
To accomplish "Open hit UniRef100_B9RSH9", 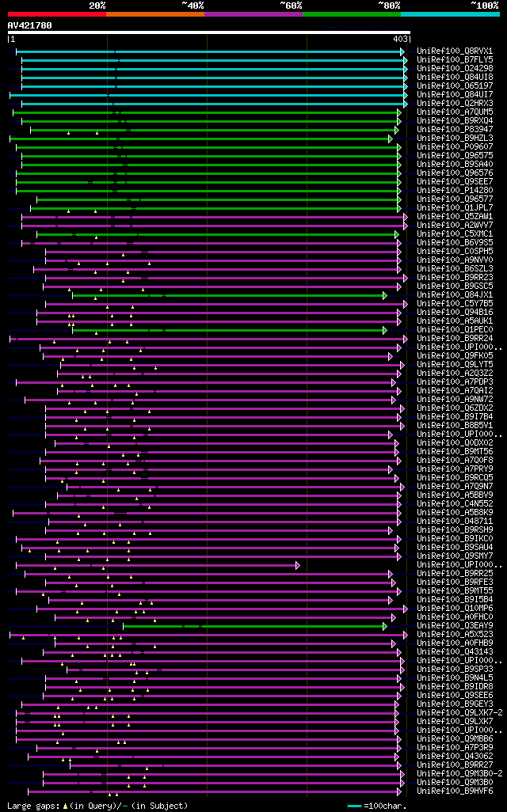I will 455,529.
